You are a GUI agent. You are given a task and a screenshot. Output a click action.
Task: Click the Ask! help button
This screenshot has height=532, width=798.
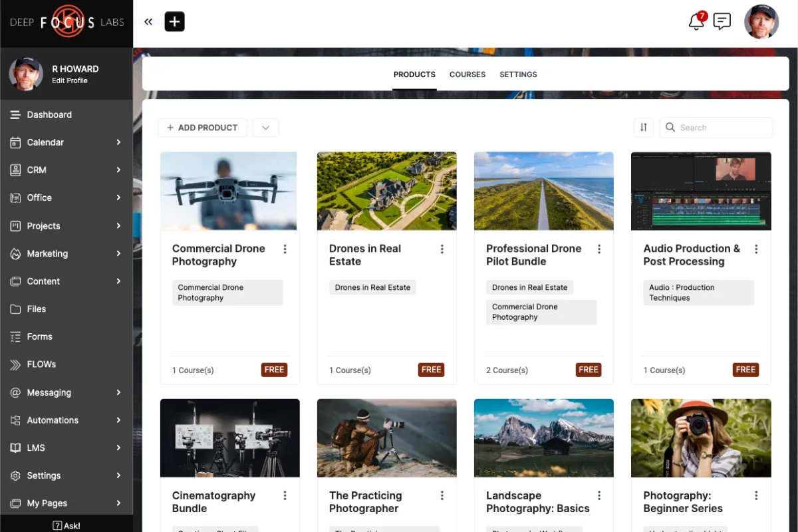coord(66,525)
